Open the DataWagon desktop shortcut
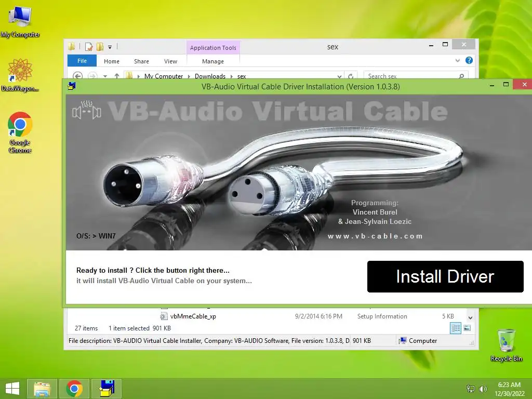 [20, 75]
